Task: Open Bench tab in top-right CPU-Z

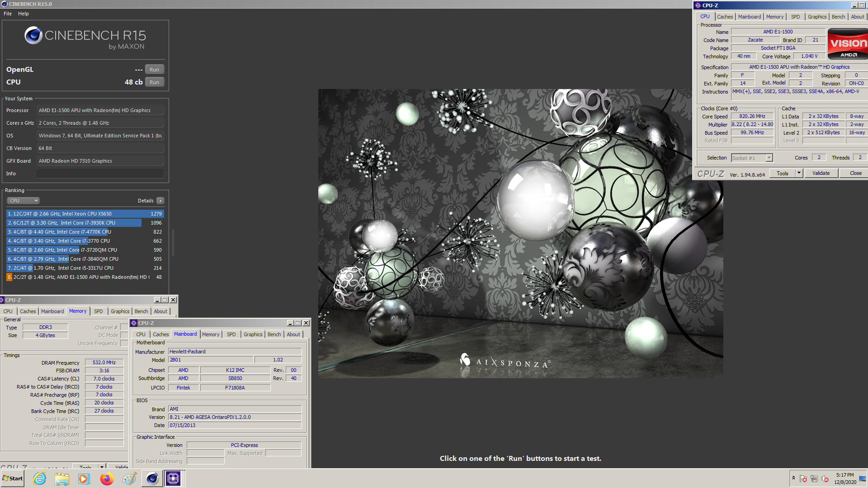Action: (838, 17)
